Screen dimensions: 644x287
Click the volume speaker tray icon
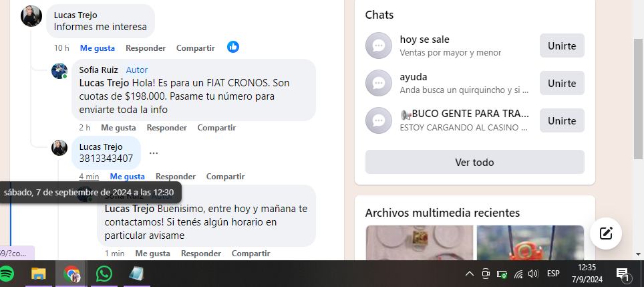tap(533, 274)
